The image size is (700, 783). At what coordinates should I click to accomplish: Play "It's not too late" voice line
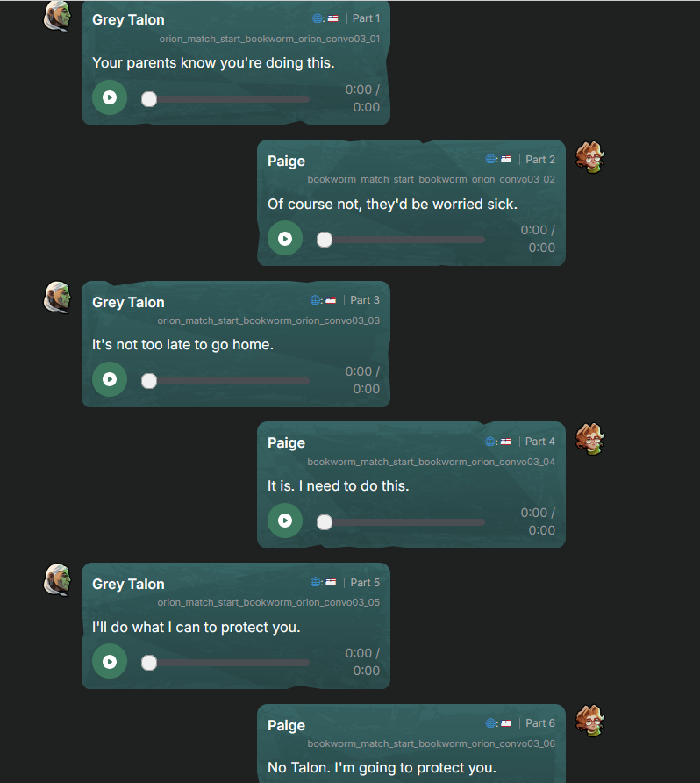(110, 379)
